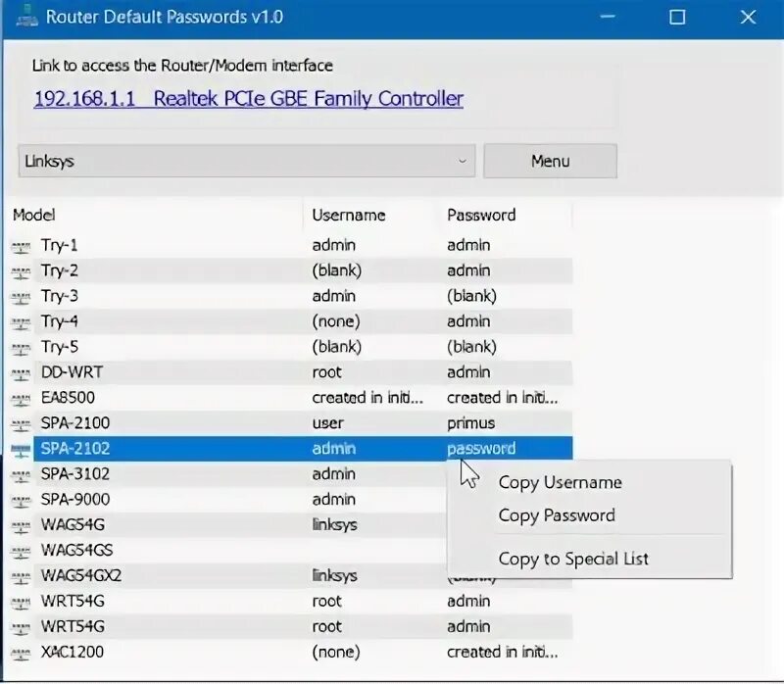
Task: Select the SPA-9000 model row
Action: tap(227, 500)
